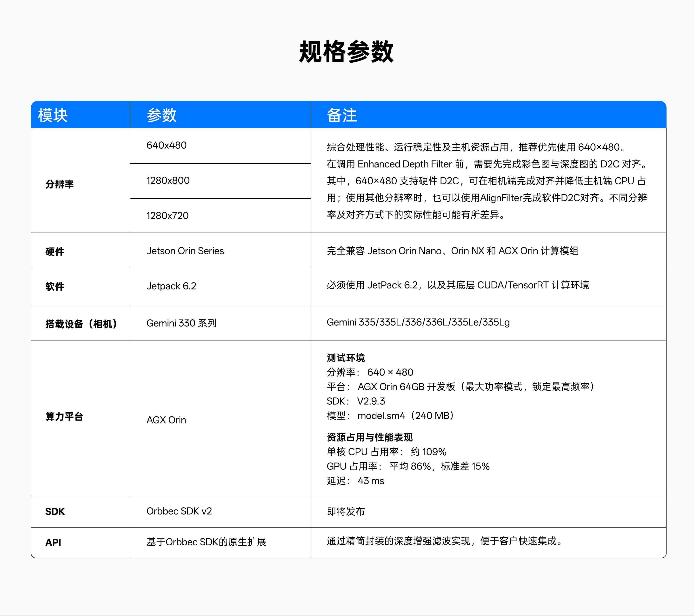
Task: Click the 模块 column header
Action: pos(53,115)
